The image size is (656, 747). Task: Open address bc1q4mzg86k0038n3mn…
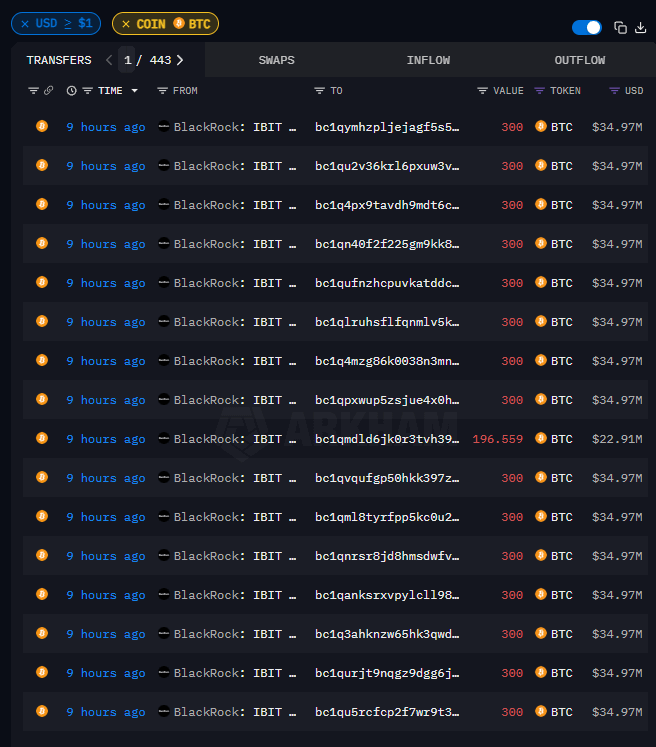click(x=387, y=362)
